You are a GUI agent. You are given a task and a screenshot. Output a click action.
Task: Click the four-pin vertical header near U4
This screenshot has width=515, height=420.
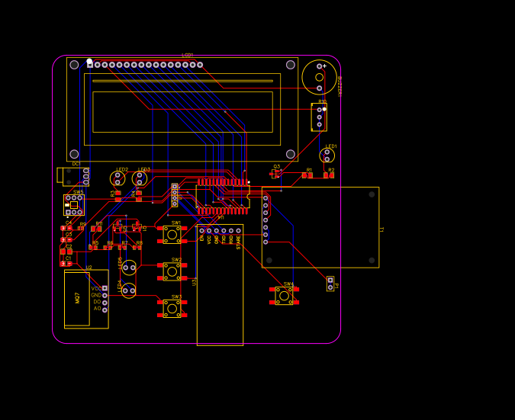point(175,195)
